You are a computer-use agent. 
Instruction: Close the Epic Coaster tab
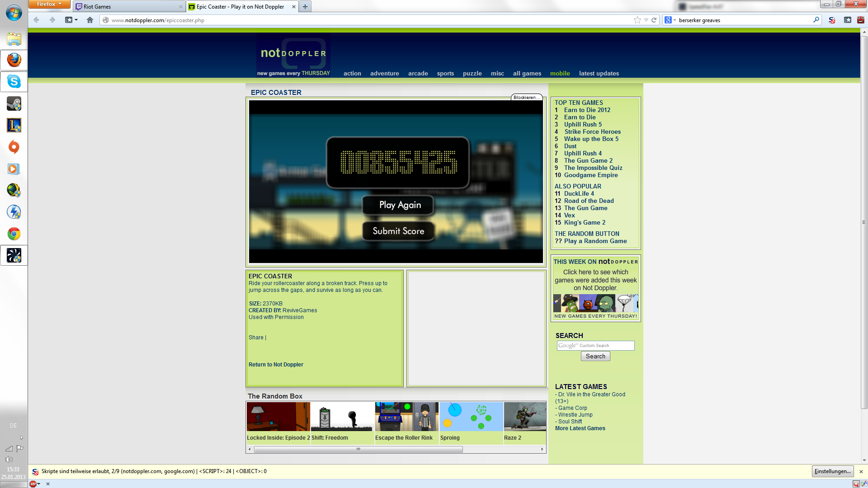point(294,6)
